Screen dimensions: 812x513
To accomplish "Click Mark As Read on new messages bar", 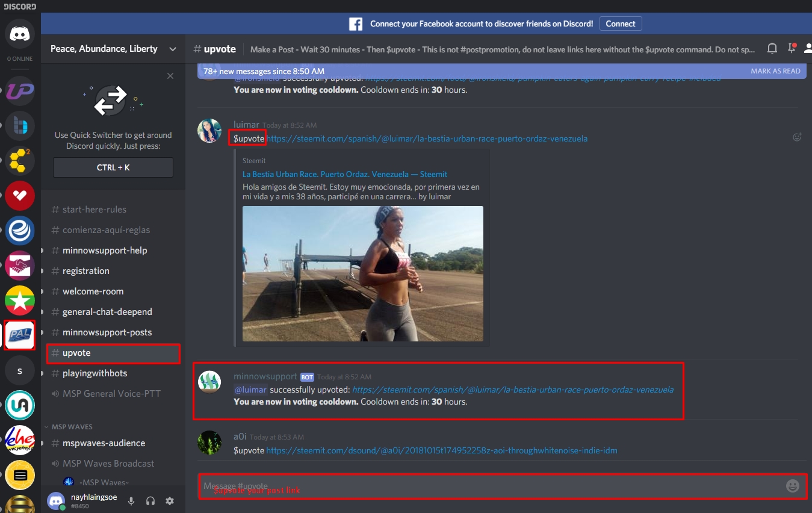I will coord(775,71).
